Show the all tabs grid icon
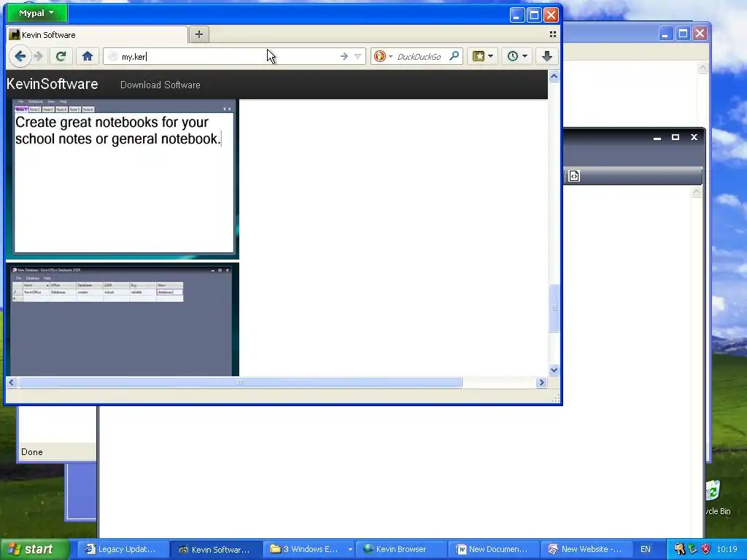Image resolution: width=747 pixels, height=560 pixels. point(553,34)
